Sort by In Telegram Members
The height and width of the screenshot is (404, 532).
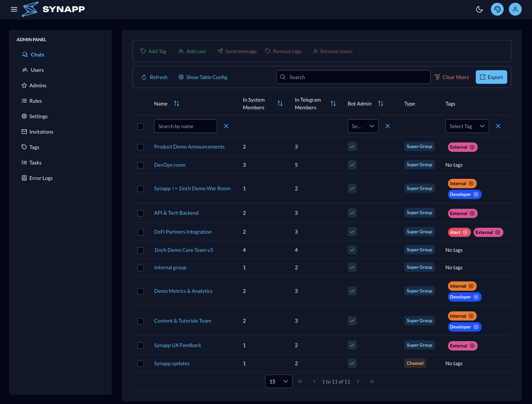point(333,103)
